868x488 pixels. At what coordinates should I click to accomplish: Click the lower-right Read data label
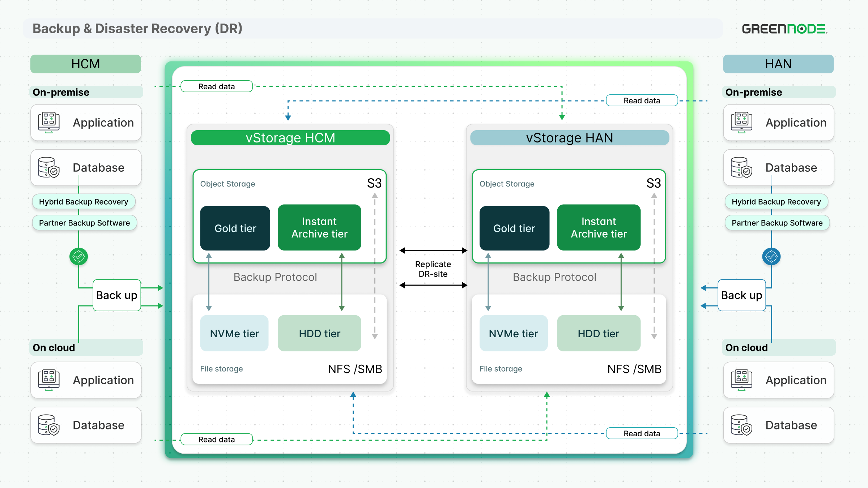click(642, 433)
